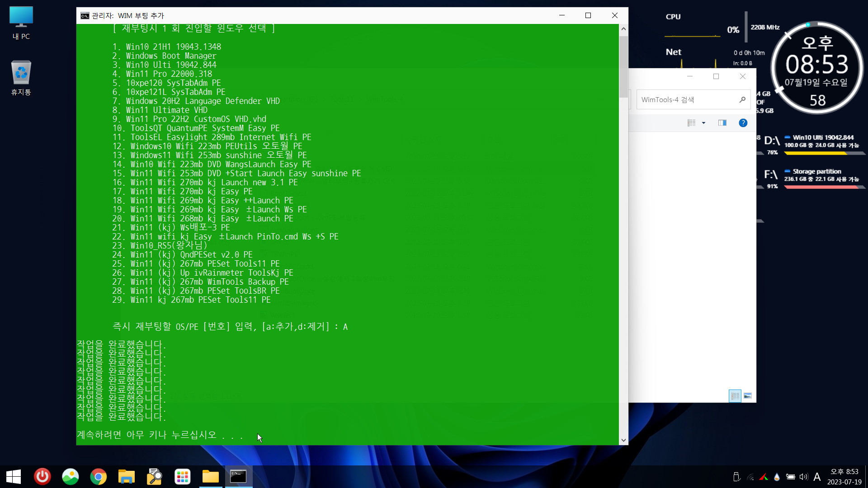Screen dimensions: 868x488
Task: Click the clock gadget showing 08:53
Action: pos(817,67)
